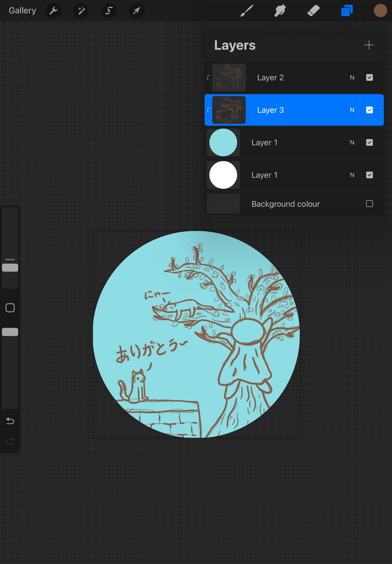The image size is (392, 564).
Task: Tap the undo arrow in sidebar
Action: click(10, 421)
